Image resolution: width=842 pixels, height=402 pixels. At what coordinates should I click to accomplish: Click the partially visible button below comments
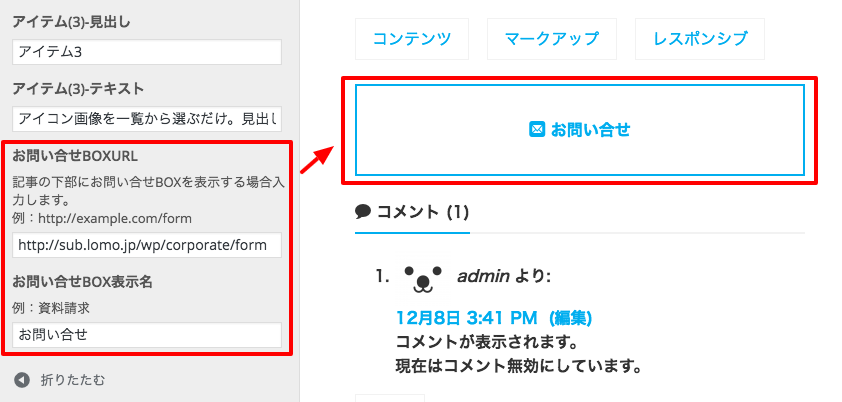tap(390, 398)
